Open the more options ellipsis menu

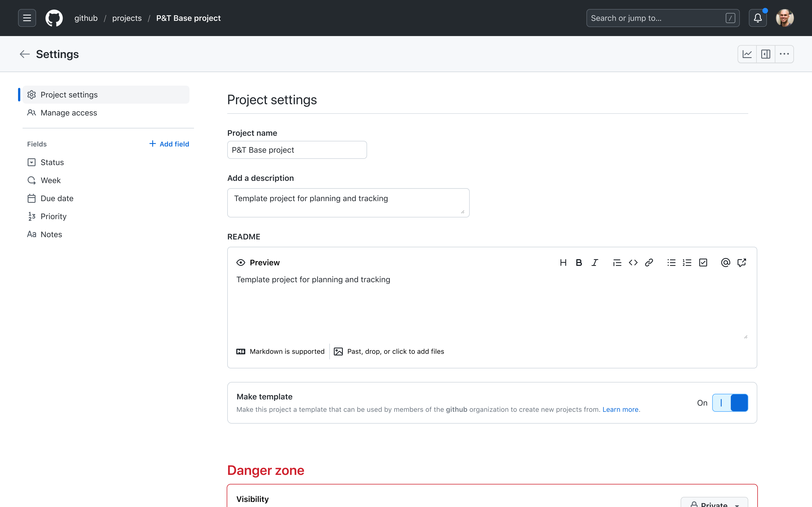tap(784, 54)
